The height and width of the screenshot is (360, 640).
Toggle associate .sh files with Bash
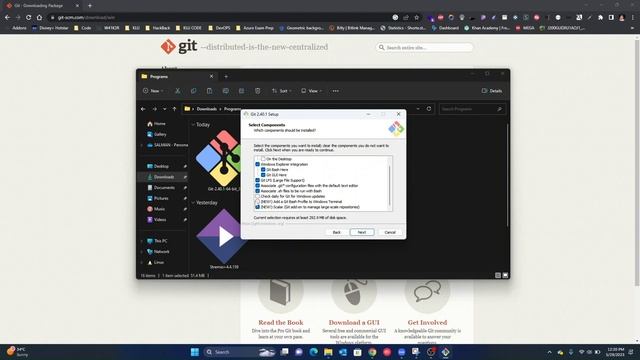[258, 191]
